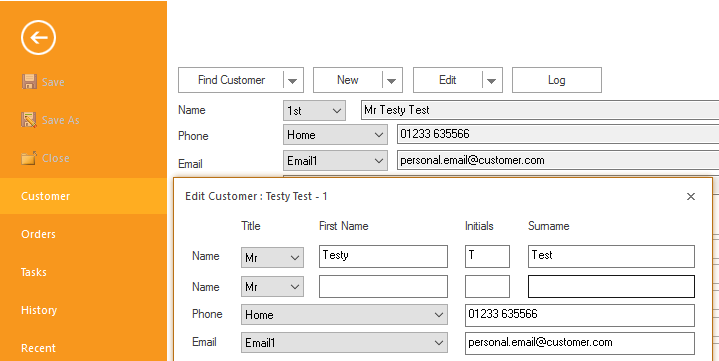
Task: Click the Surname column heading in dialog
Action: click(x=548, y=226)
